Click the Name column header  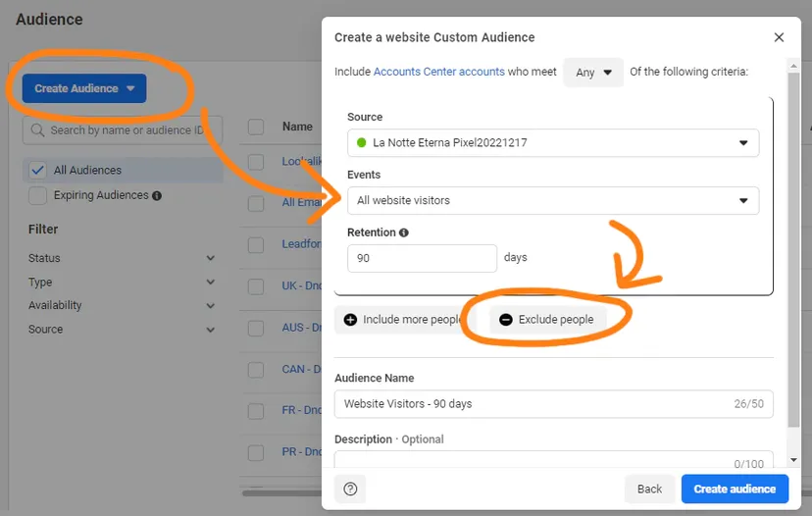[x=297, y=127]
